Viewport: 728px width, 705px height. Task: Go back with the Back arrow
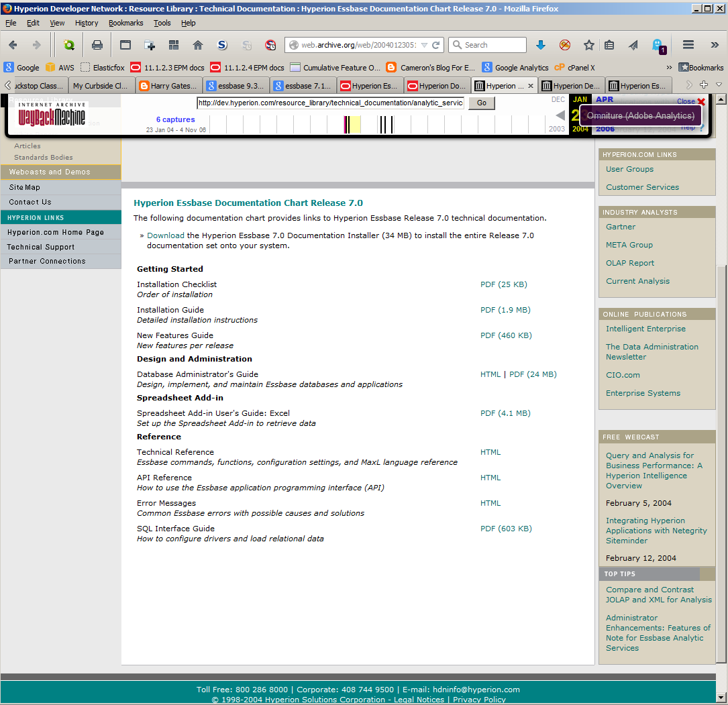coord(13,45)
